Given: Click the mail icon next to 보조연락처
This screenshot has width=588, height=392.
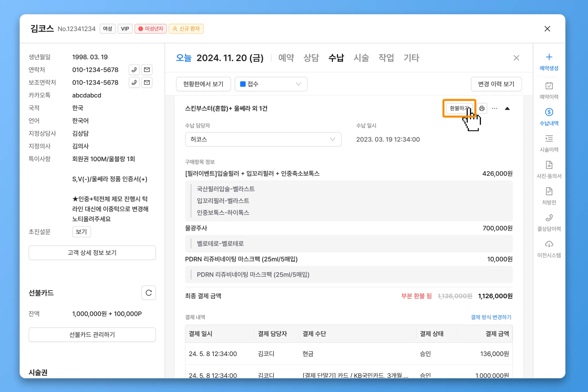Looking at the screenshot, I should (147, 83).
